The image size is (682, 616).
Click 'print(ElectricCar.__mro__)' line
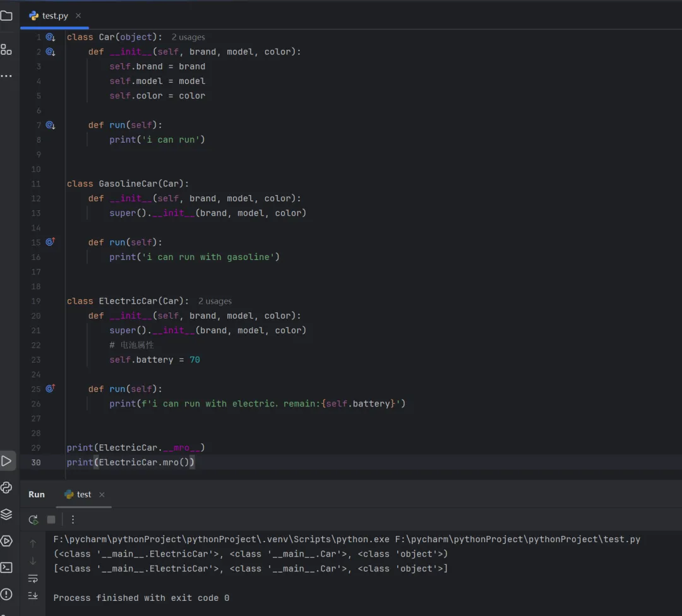tap(136, 447)
